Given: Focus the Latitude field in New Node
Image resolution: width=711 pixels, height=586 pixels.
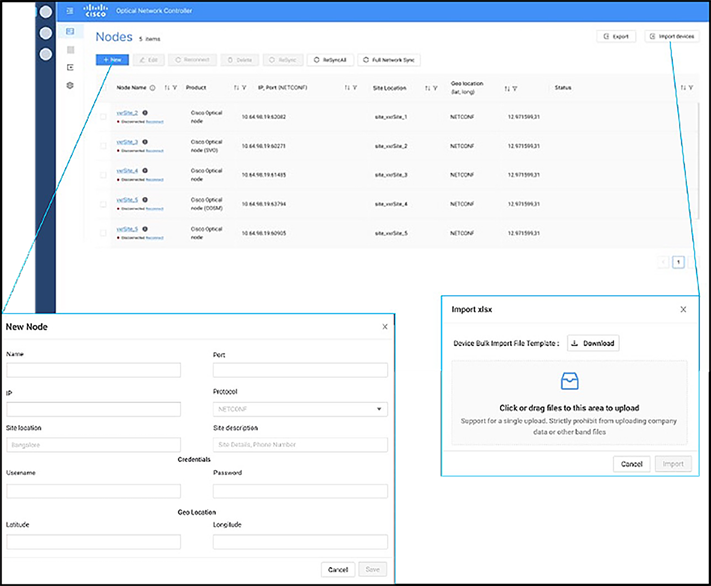Looking at the screenshot, I should coord(93,542).
